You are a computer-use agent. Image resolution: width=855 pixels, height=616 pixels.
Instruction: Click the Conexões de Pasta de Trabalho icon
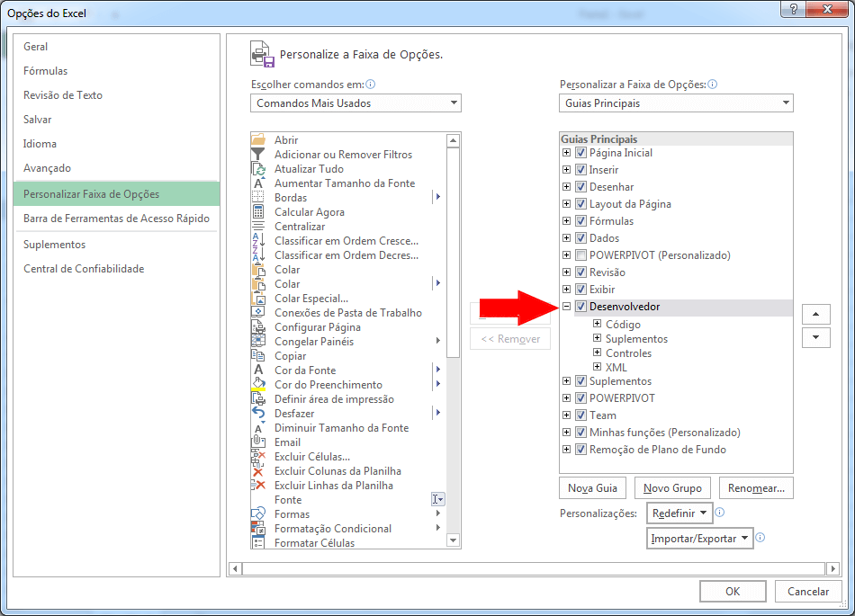tap(258, 313)
